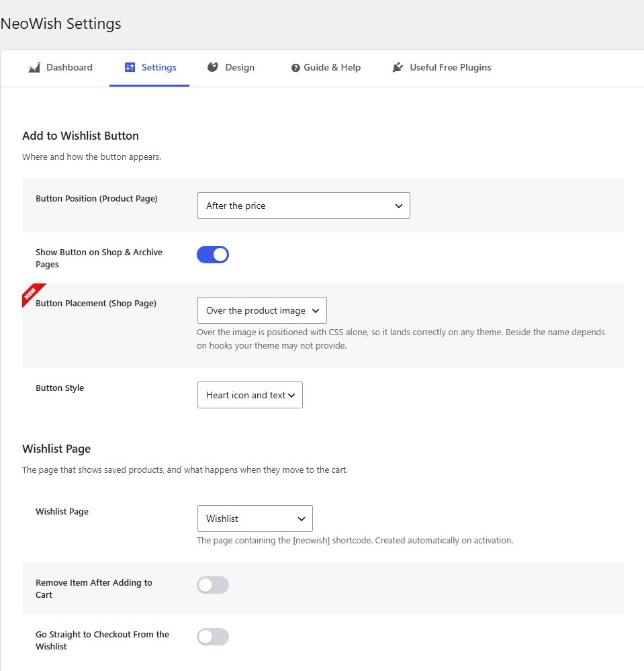The width and height of the screenshot is (644, 671).
Task: Click the Go Straight to Checkout label
Action: point(102,641)
